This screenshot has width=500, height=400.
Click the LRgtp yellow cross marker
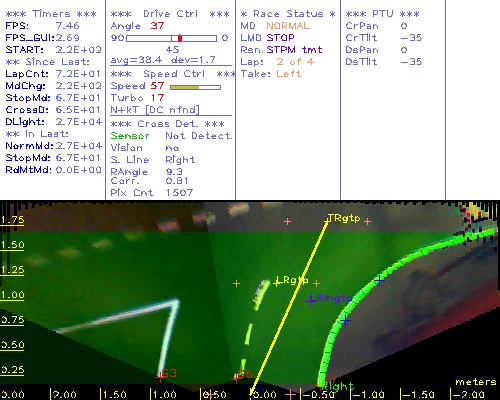[x=277, y=283]
